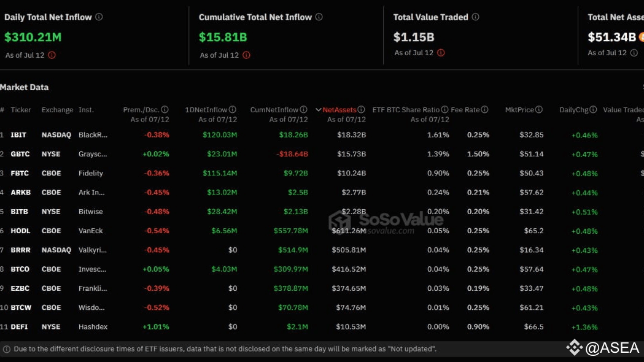This screenshot has width=644, height=362.
Task: Click the Market Data section header
Action: 25,87
